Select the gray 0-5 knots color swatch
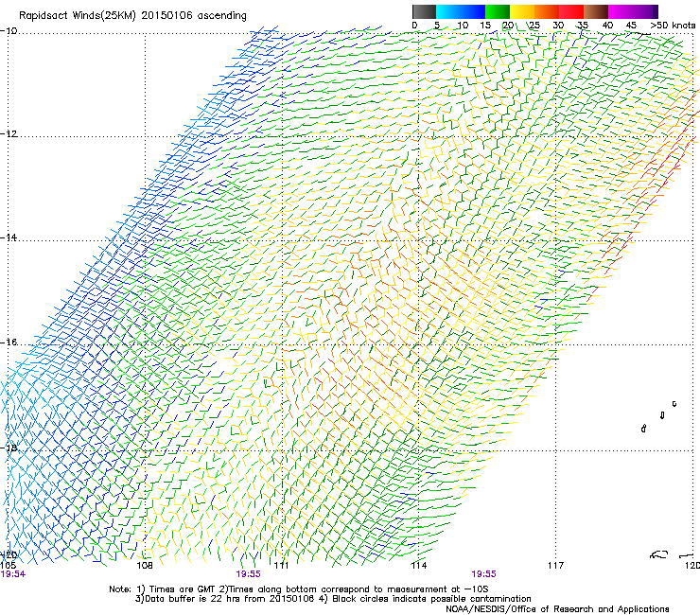Image resolution: width=700 pixels, height=615 pixels. point(424,11)
